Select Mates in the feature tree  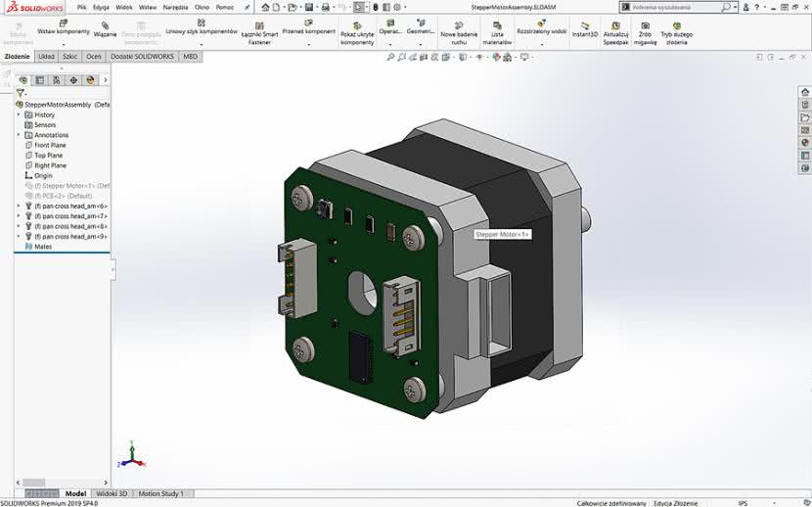point(43,247)
